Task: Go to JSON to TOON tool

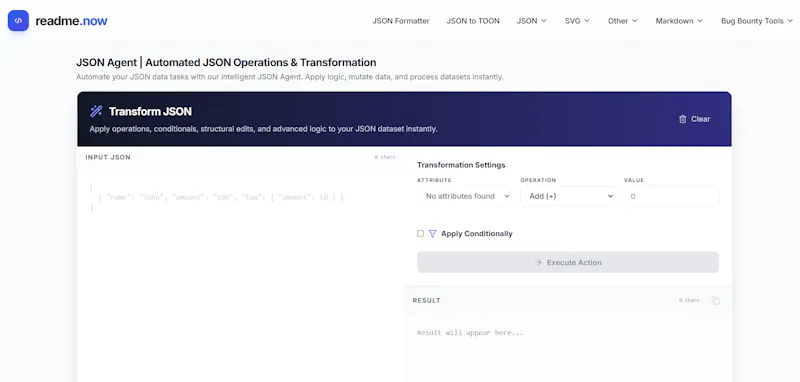Action: tap(473, 21)
